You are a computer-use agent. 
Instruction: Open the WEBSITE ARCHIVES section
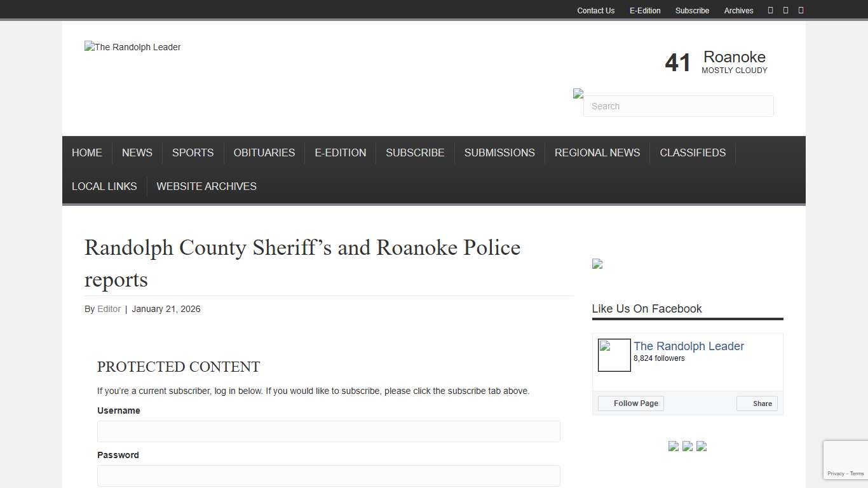(x=206, y=186)
